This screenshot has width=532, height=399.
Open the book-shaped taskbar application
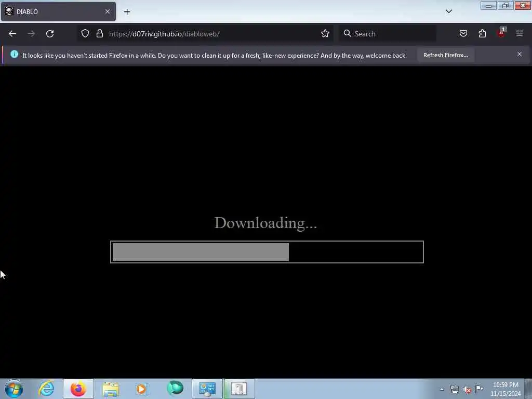(x=239, y=389)
